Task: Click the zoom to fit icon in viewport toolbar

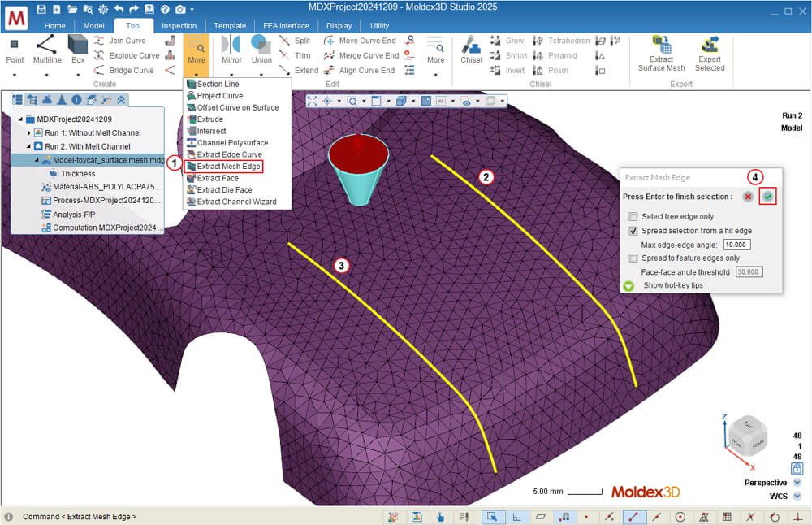Action: [x=313, y=101]
